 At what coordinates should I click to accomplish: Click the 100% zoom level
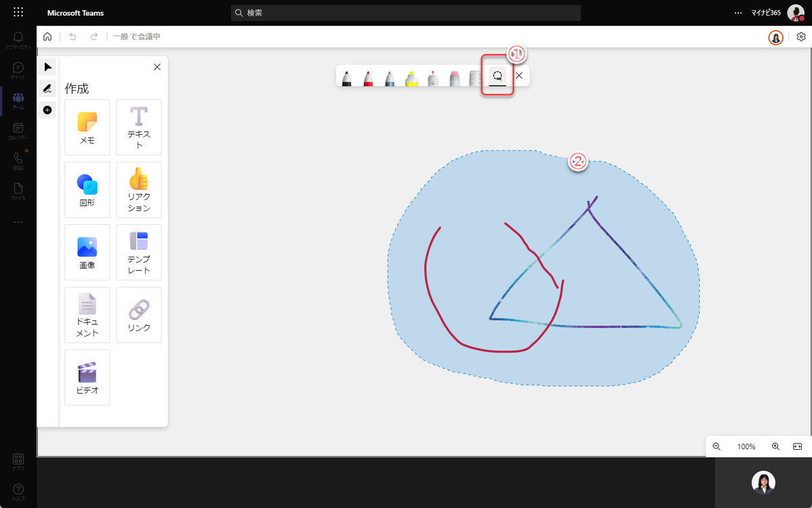point(746,447)
